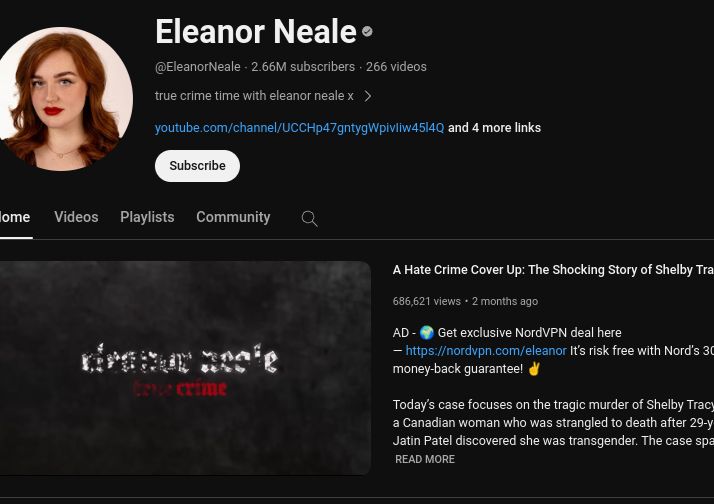Screen dimensions: 714x504
Task: Switch to the Videos tab
Action: (x=76, y=217)
